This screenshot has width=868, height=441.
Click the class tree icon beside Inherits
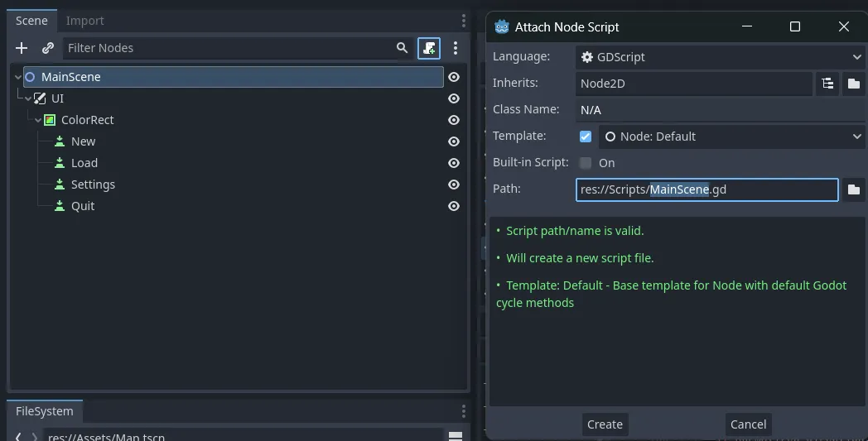(x=827, y=84)
